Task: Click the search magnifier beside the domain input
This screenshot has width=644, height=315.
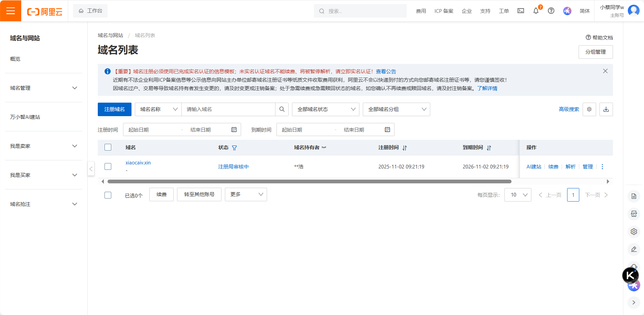Action: pos(282,109)
